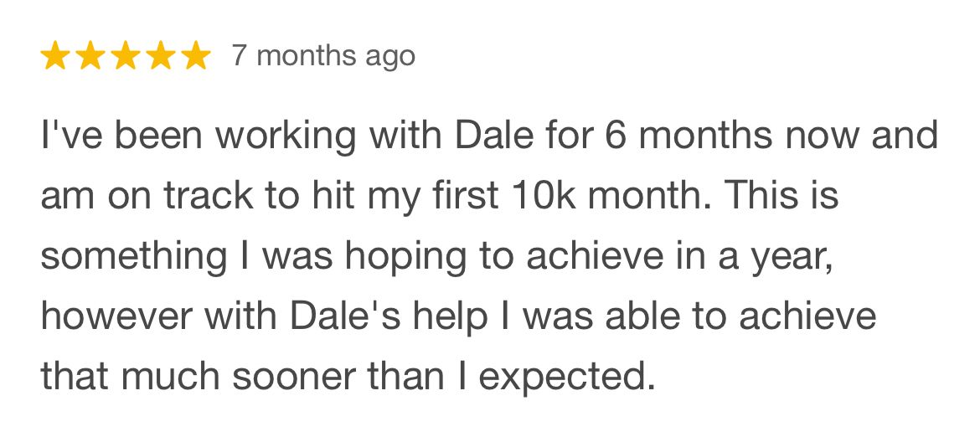The image size is (980, 437).
Task: Click the third yellow rating star
Action: 126,57
